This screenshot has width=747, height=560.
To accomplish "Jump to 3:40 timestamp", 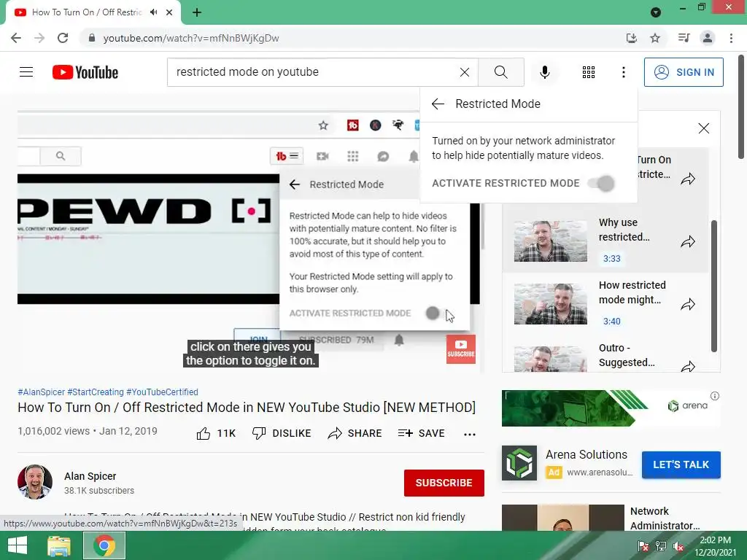I will pyautogui.click(x=612, y=322).
